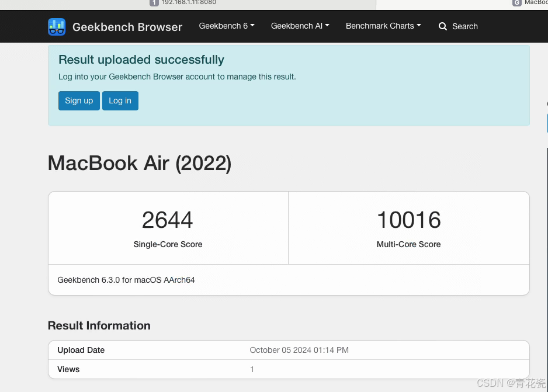Click the Sign up button
The image size is (548, 392).
pos(79,100)
